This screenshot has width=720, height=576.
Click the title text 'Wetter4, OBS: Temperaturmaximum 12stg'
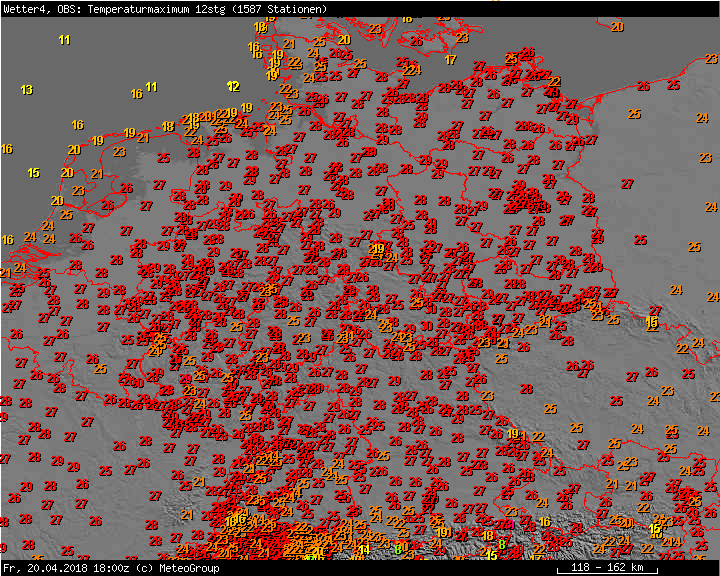114,9
